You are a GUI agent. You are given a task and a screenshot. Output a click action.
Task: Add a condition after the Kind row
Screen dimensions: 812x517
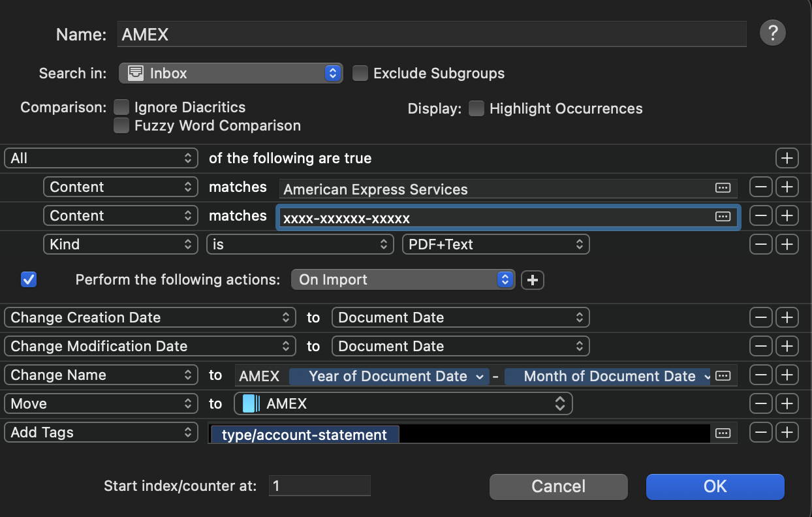787,245
